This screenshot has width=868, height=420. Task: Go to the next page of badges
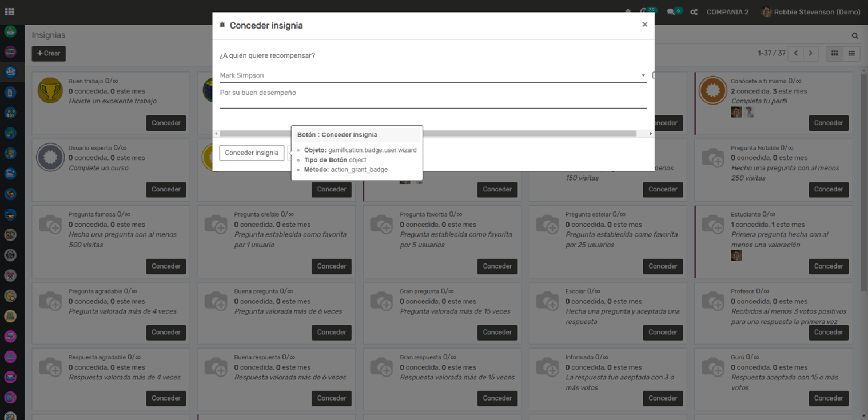(810, 54)
